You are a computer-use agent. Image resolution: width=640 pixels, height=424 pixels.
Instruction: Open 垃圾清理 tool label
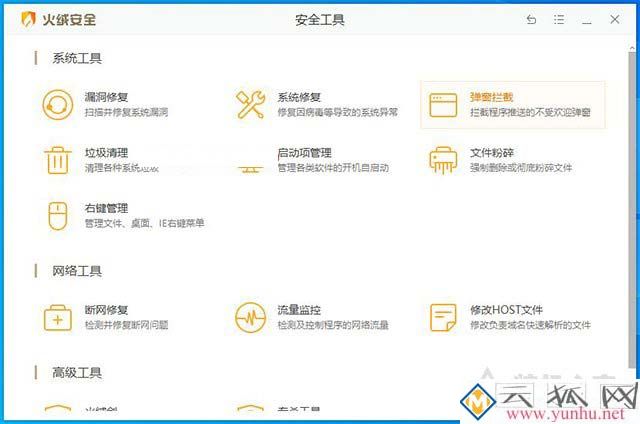[x=106, y=153]
